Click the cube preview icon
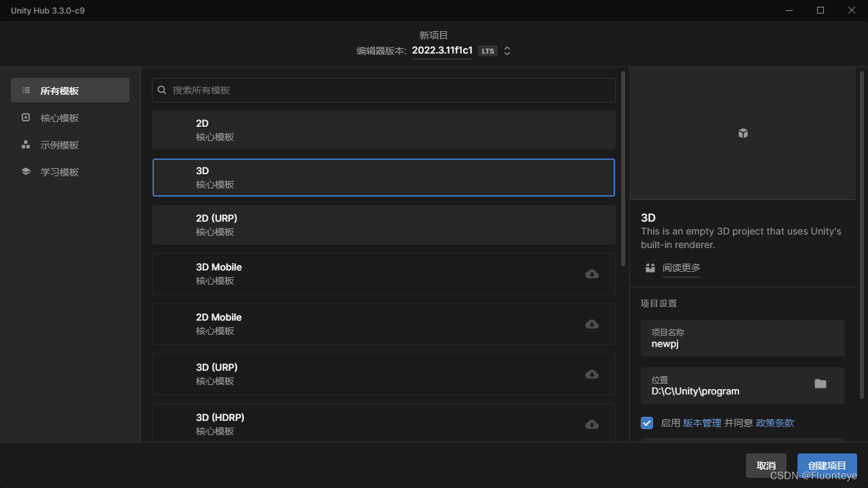The width and height of the screenshot is (868, 488). click(743, 134)
